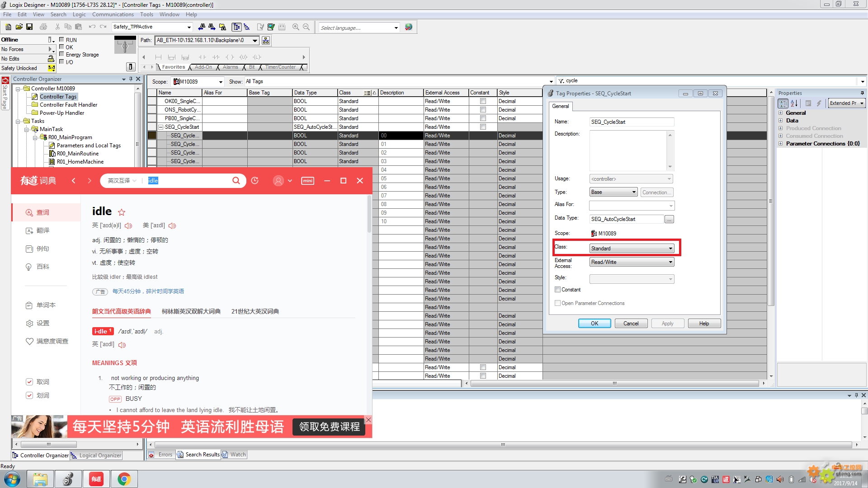Open the Communications menu
This screenshot has width=868, height=488.
pyautogui.click(x=113, y=14)
